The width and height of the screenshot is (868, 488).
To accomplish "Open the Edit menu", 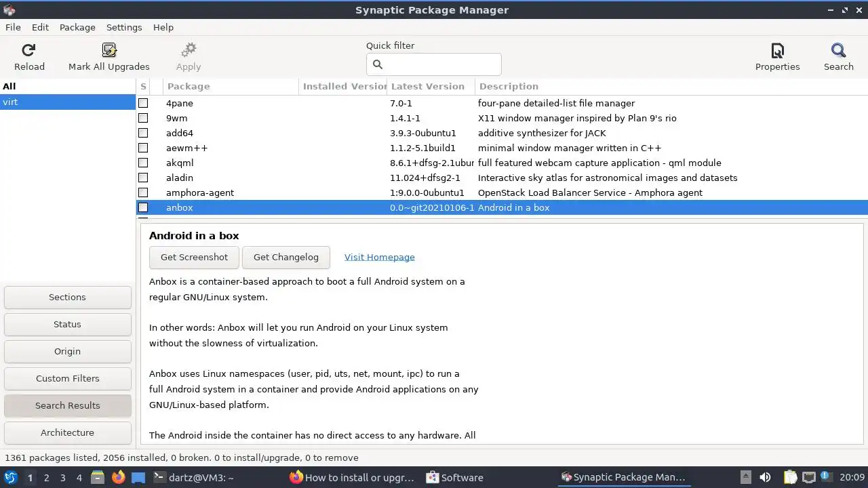I will point(40,27).
